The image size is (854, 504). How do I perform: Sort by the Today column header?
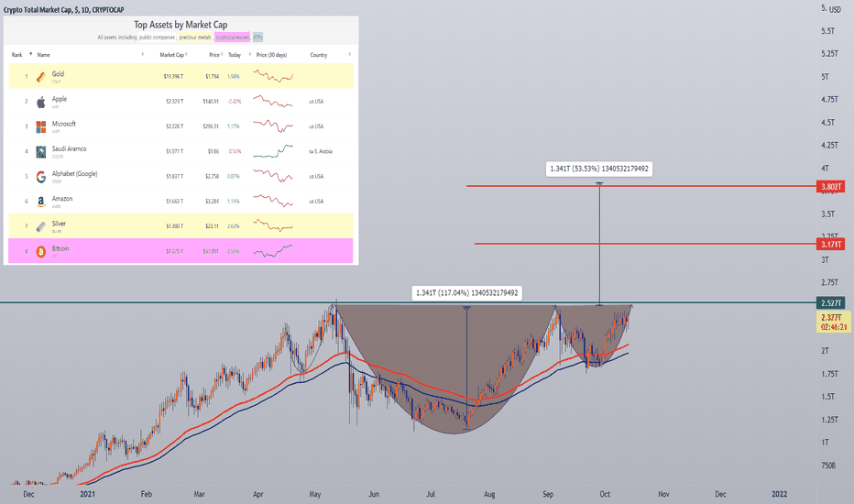click(235, 55)
